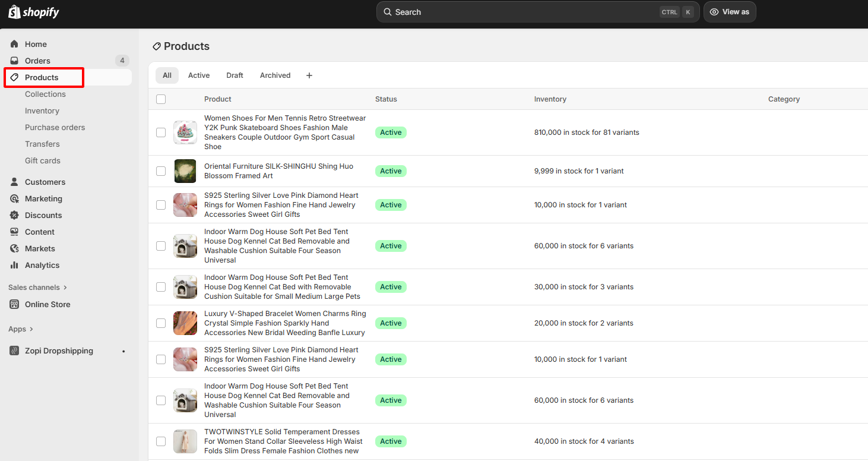Expand the Apps section chevron

pyautogui.click(x=31, y=329)
